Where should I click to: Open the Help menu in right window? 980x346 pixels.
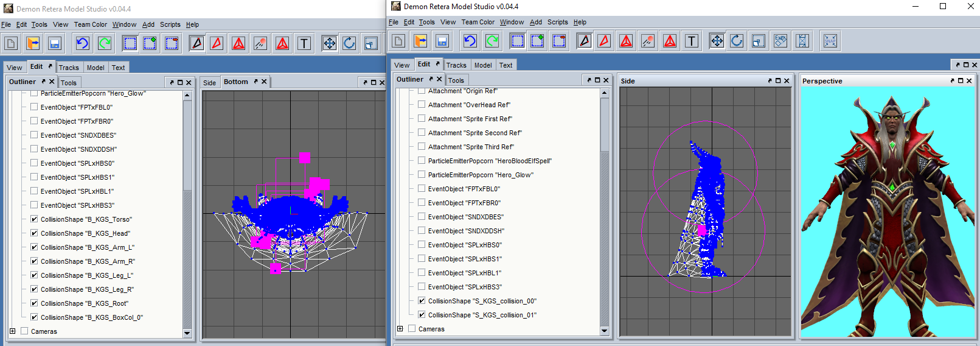click(580, 22)
